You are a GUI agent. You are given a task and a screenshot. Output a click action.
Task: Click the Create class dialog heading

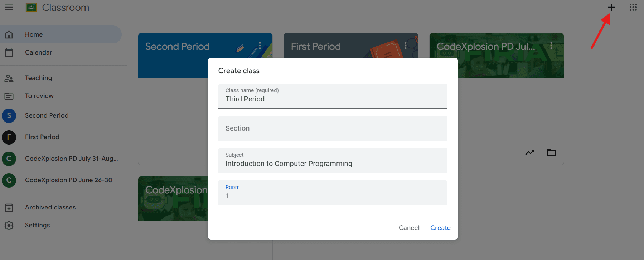tap(239, 71)
